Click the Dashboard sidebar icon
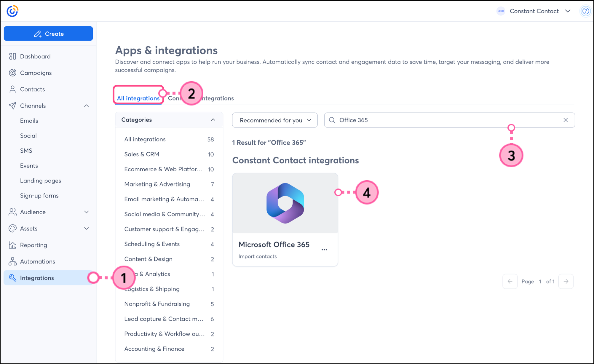 point(12,56)
